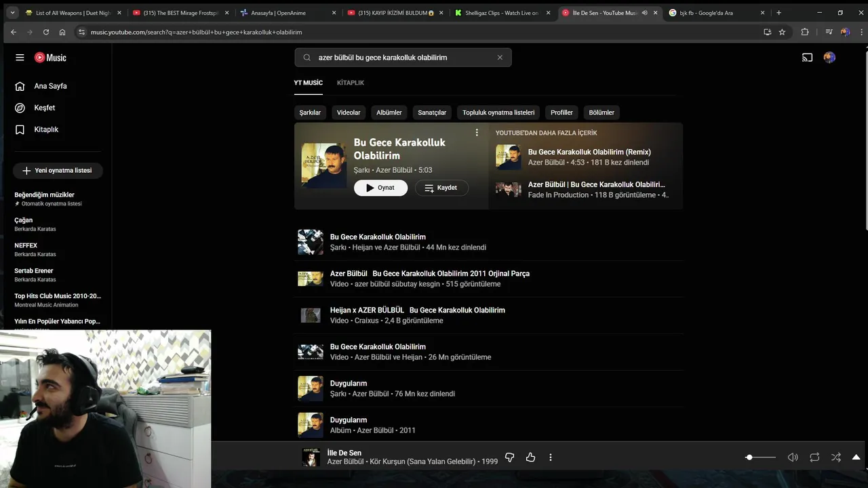This screenshot has width=868, height=488.
Task: Open Beğendiğim müzikler playlist
Action: tap(58, 199)
